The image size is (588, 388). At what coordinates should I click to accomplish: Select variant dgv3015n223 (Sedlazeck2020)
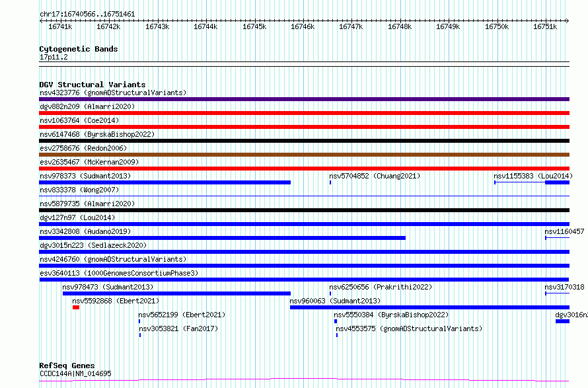click(93, 245)
